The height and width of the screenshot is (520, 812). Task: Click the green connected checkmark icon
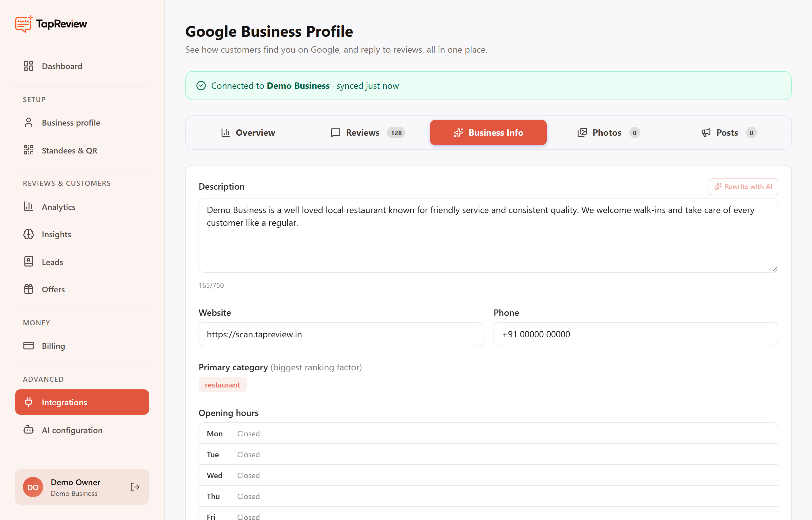201,86
